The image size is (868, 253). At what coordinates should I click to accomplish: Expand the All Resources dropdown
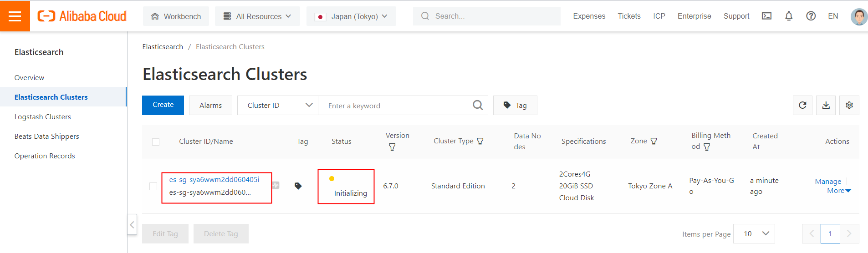click(x=257, y=16)
